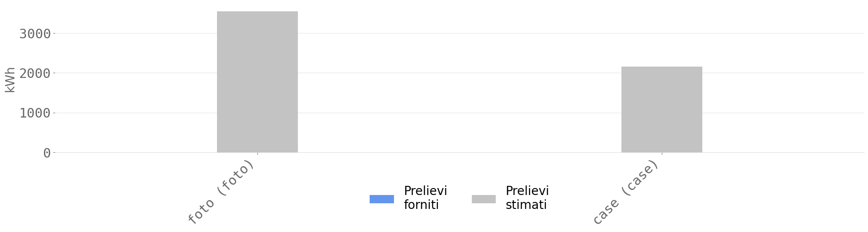
Task: Click the tick mark under foto bar
Action: pyautogui.click(x=257, y=154)
